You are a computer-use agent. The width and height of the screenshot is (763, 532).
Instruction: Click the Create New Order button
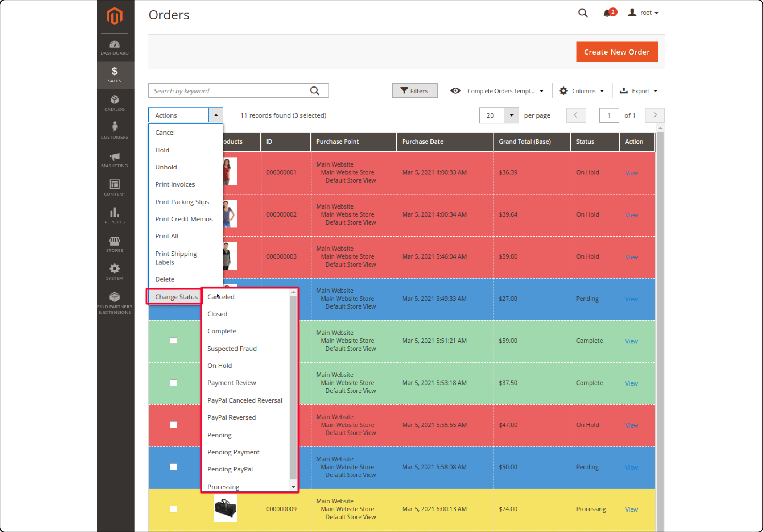[617, 52]
